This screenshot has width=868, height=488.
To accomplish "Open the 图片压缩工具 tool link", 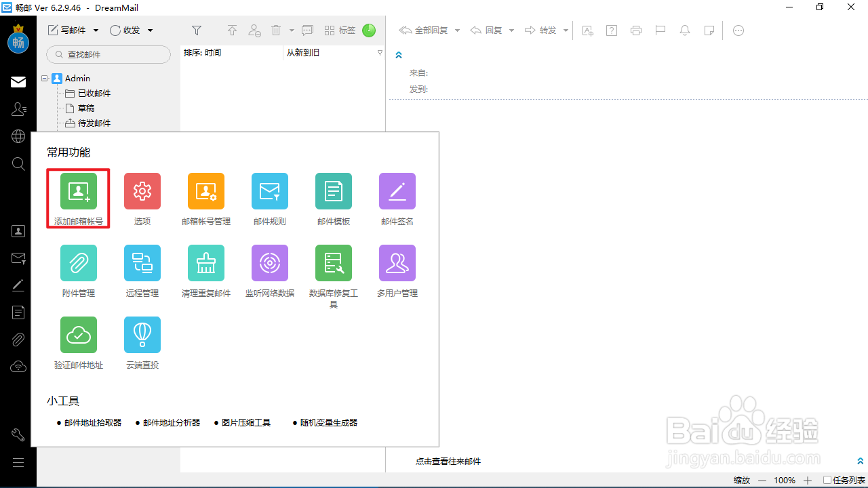I will coord(246,423).
